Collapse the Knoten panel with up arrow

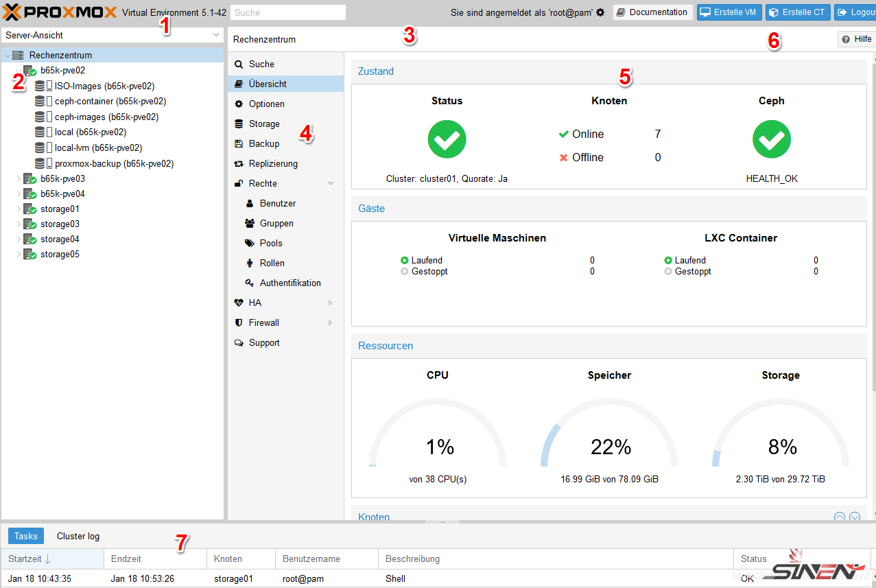[x=840, y=517]
